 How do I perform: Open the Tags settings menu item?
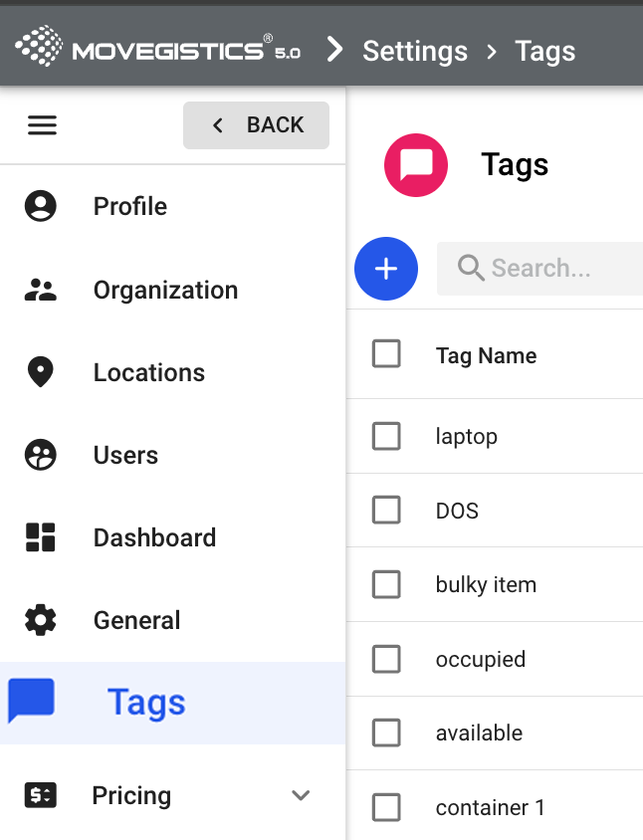(x=146, y=703)
